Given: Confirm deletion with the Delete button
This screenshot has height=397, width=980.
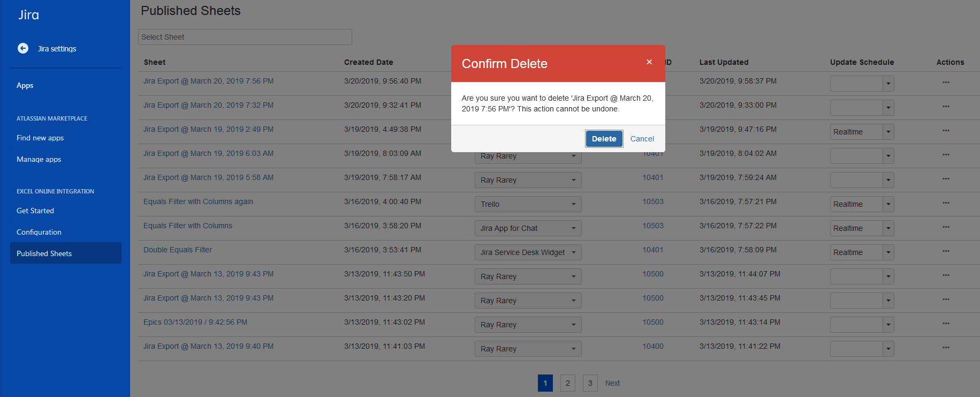Looking at the screenshot, I should pyautogui.click(x=604, y=139).
